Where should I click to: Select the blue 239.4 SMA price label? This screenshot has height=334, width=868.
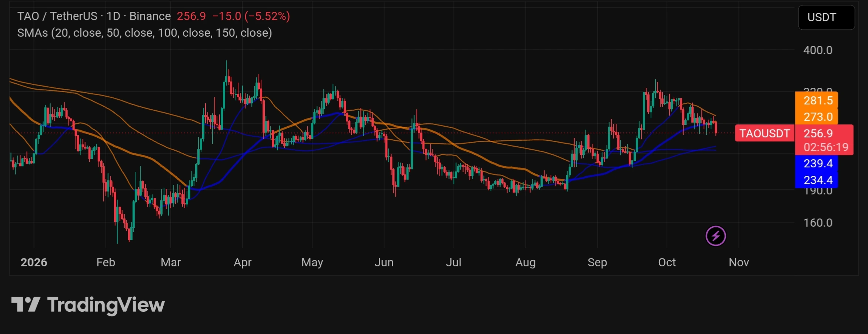click(817, 163)
